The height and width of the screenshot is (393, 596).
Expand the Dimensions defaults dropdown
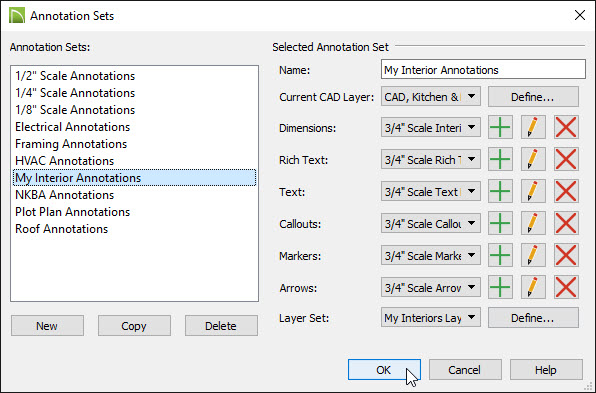431,127
